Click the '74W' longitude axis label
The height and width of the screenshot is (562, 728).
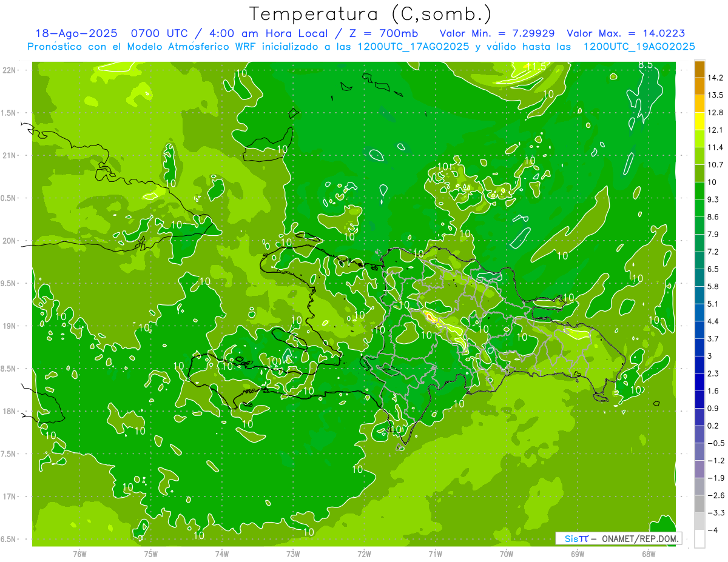point(221,554)
